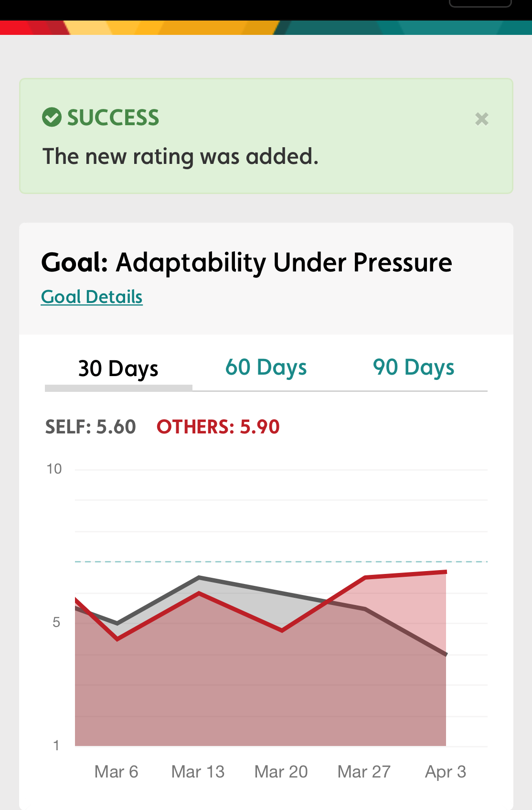Click the green success checkmark icon

52,117
